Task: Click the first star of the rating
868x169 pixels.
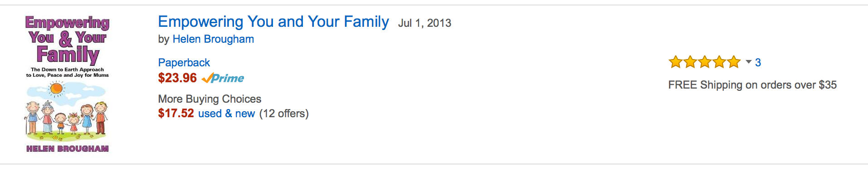Action: click(676, 62)
